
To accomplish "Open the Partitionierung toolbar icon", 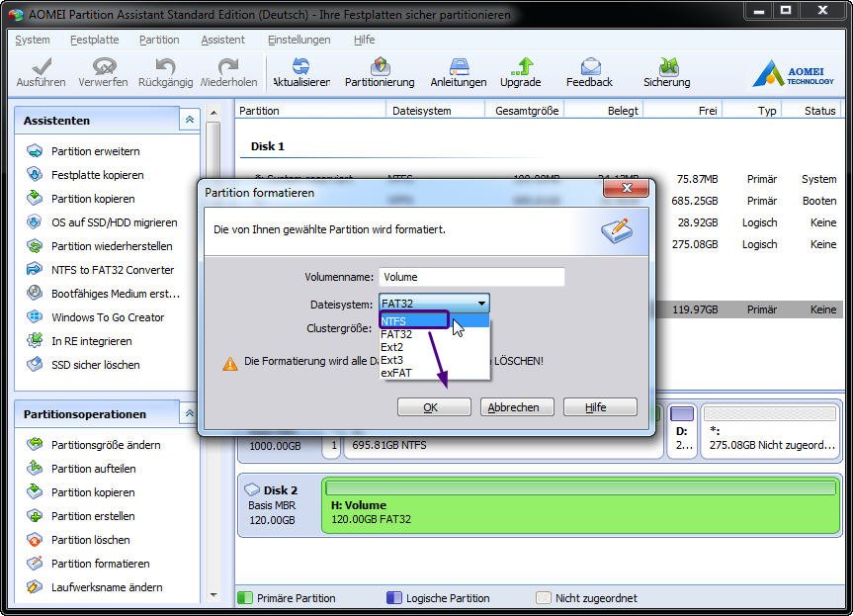I will (381, 66).
